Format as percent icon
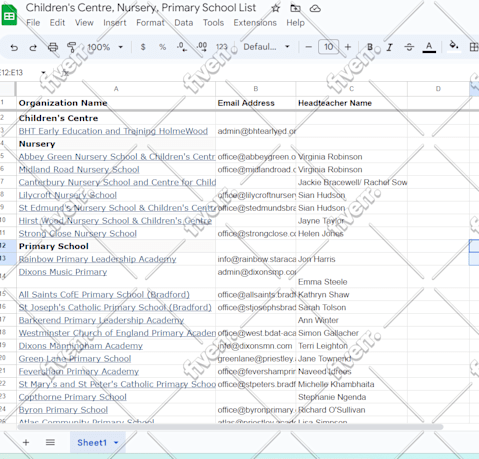 [x=162, y=47]
